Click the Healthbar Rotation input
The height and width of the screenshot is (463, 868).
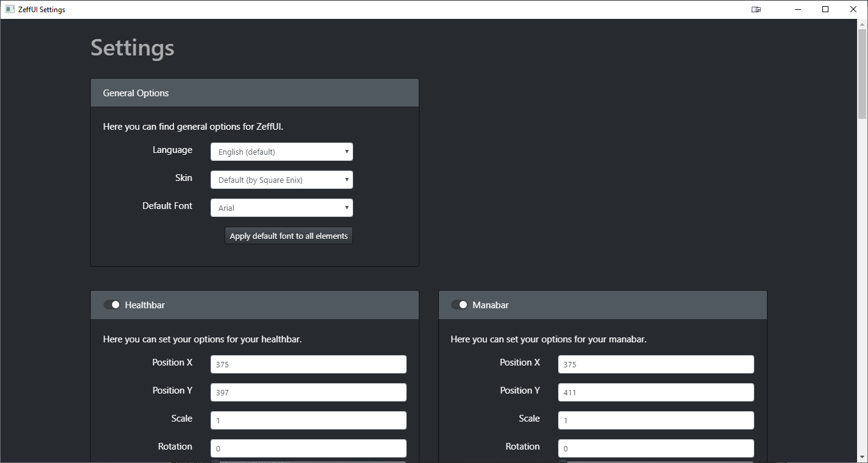[x=308, y=448]
